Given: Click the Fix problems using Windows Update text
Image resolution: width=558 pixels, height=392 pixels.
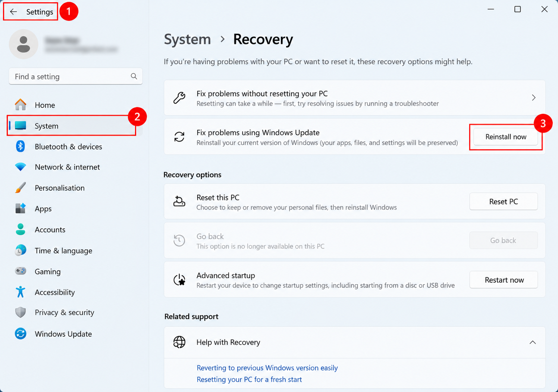Looking at the screenshot, I should (258, 132).
